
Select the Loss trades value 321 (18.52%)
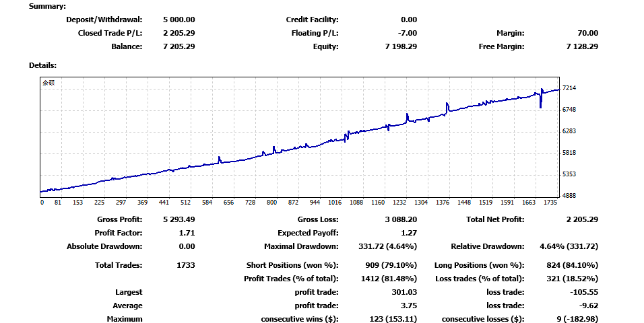coord(572,279)
